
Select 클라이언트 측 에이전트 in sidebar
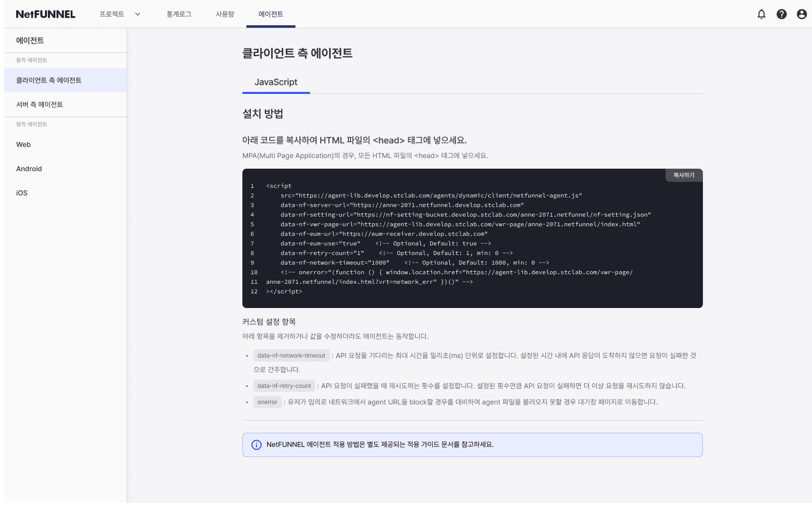(65, 80)
